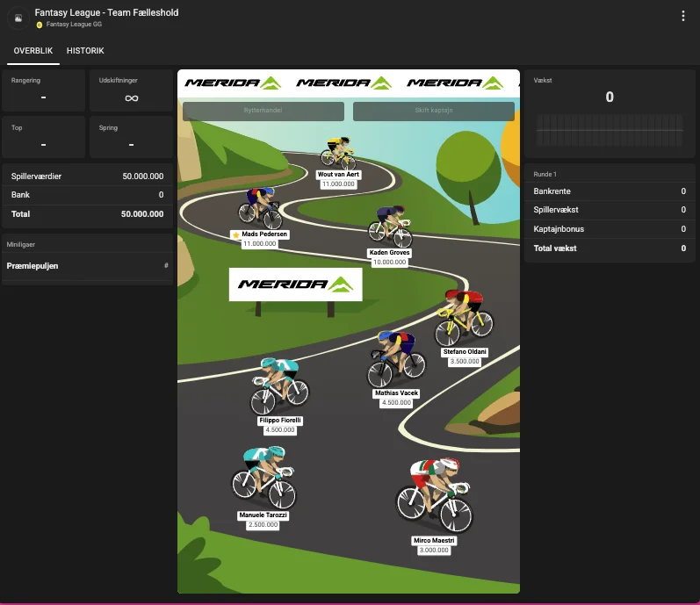Click Filippo Fiorelli name label
Image resolution: width=700 pixels, height=605 pixels.
(x=280, y=421)
